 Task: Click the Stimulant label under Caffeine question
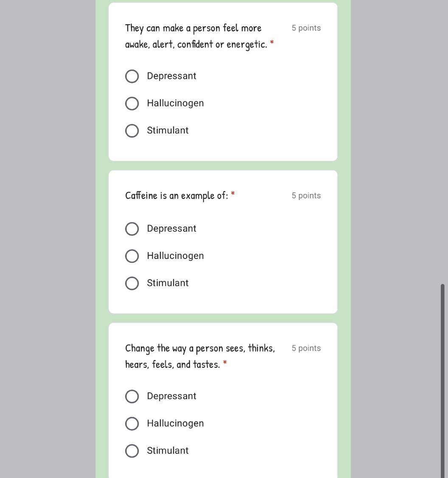[168, 283]
